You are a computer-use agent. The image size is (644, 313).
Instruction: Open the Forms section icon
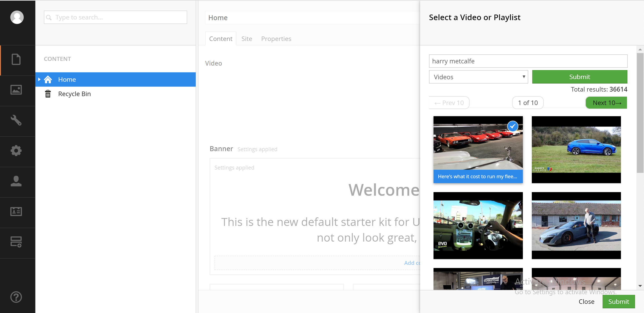[x=16, y=242]
